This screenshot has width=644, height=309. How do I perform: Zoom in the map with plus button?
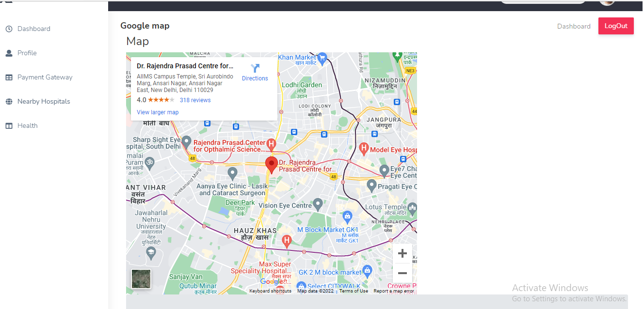click(402, 253)
